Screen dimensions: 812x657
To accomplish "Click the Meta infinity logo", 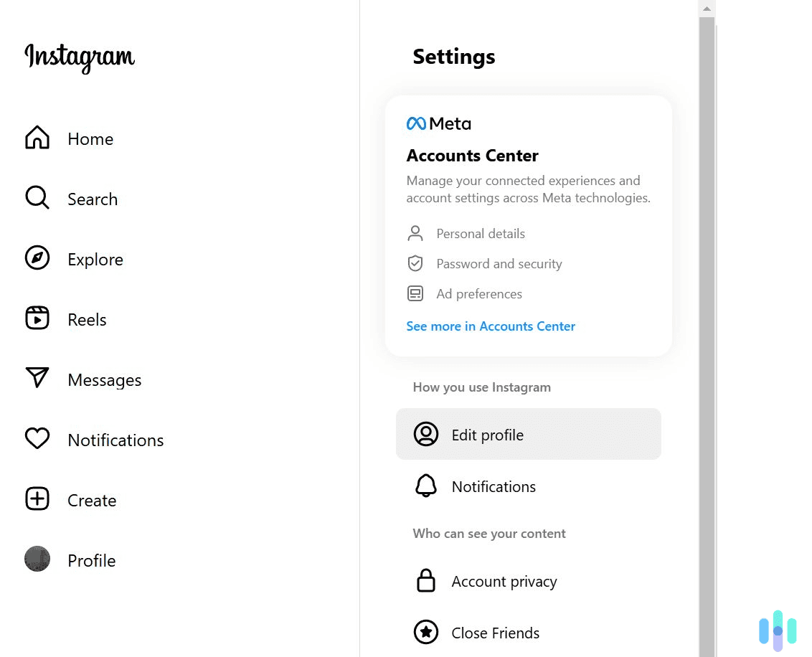I will pos(416,123).
